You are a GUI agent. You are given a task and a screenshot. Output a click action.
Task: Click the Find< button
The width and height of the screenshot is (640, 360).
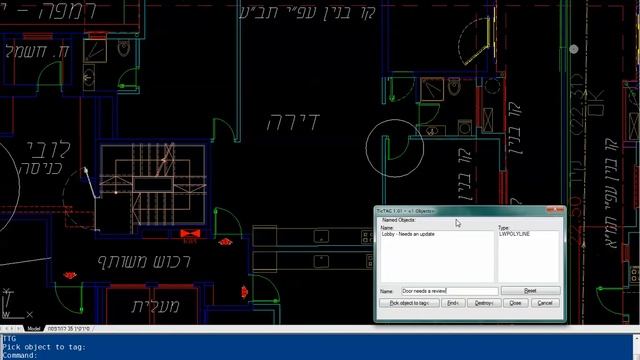click(453, 303)
